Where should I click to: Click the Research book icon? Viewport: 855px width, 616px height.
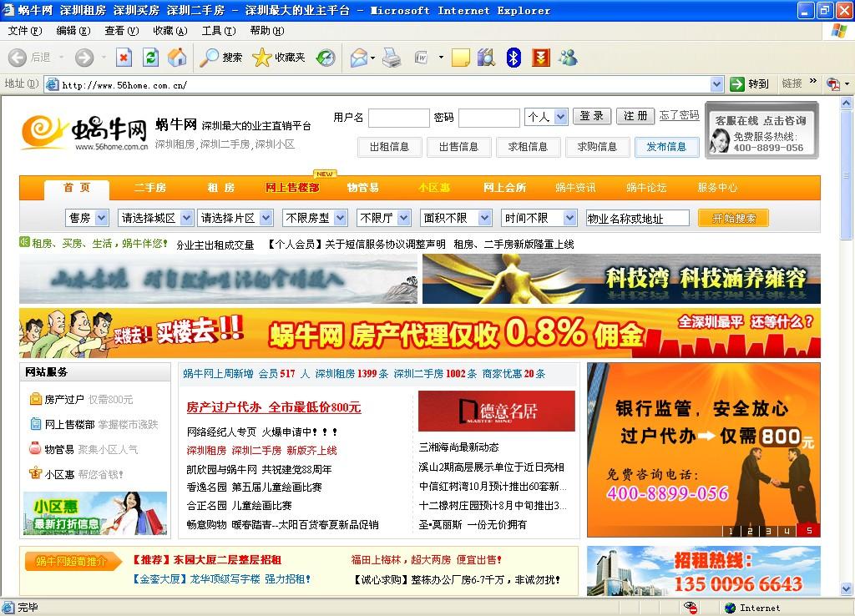[486, 58]
